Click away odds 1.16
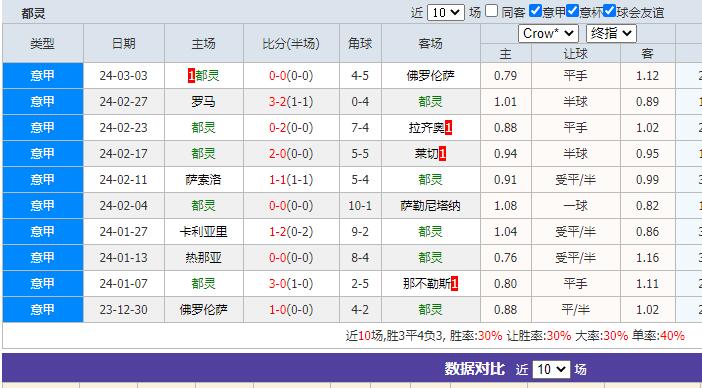This screenshot has width=702, height=388. [x=647, y=257]
